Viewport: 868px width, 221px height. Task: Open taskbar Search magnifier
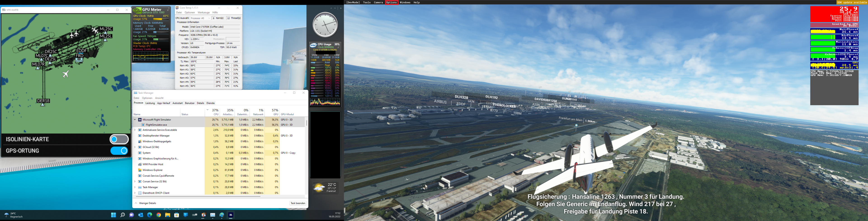coord(123,215)
